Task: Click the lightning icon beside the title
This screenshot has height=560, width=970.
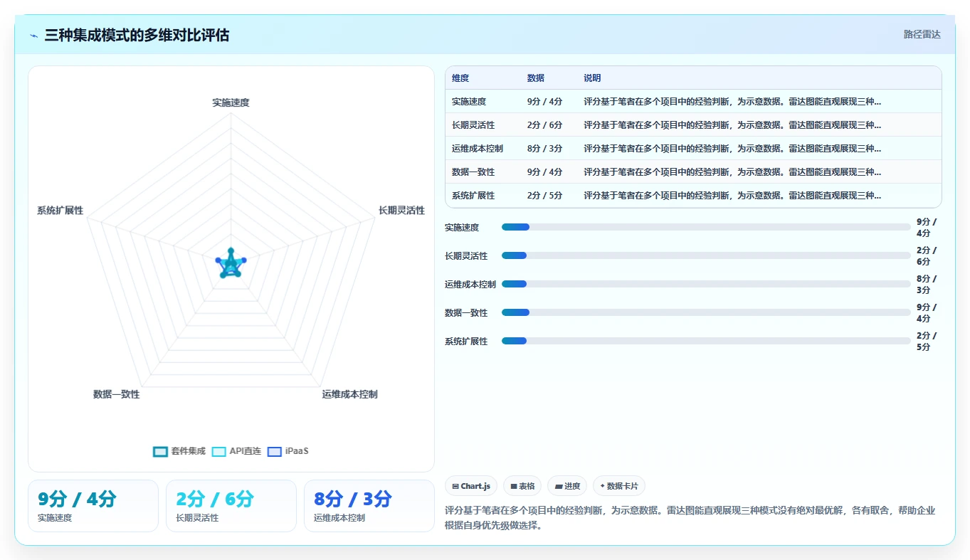Action: point(33,36)
